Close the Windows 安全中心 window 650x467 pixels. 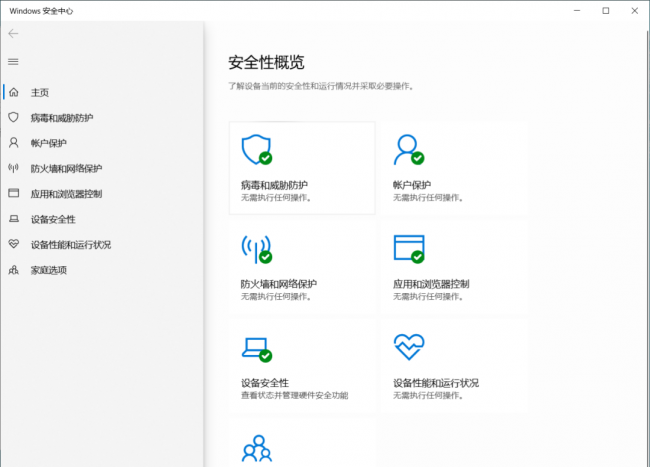(635, 11)
